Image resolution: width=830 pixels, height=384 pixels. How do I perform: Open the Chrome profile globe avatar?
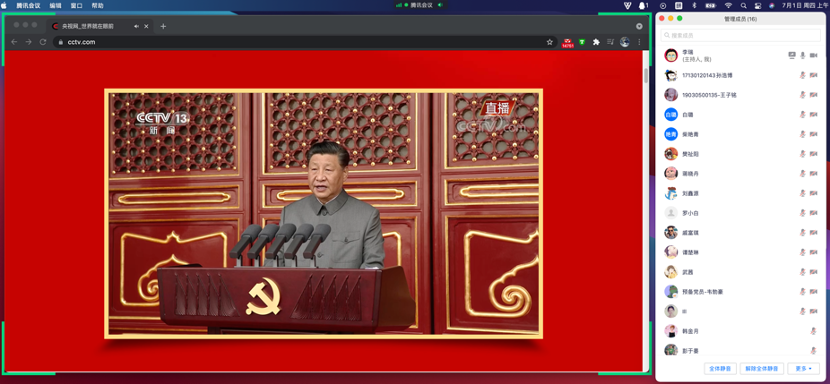pos(625,42)
